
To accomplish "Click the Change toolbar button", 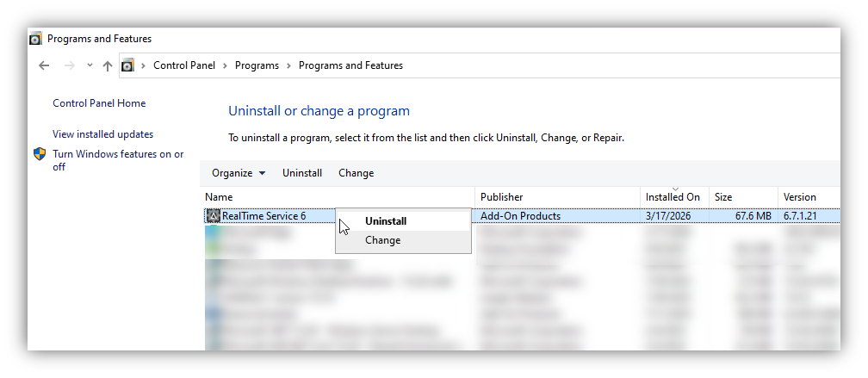I will [356, 173].
